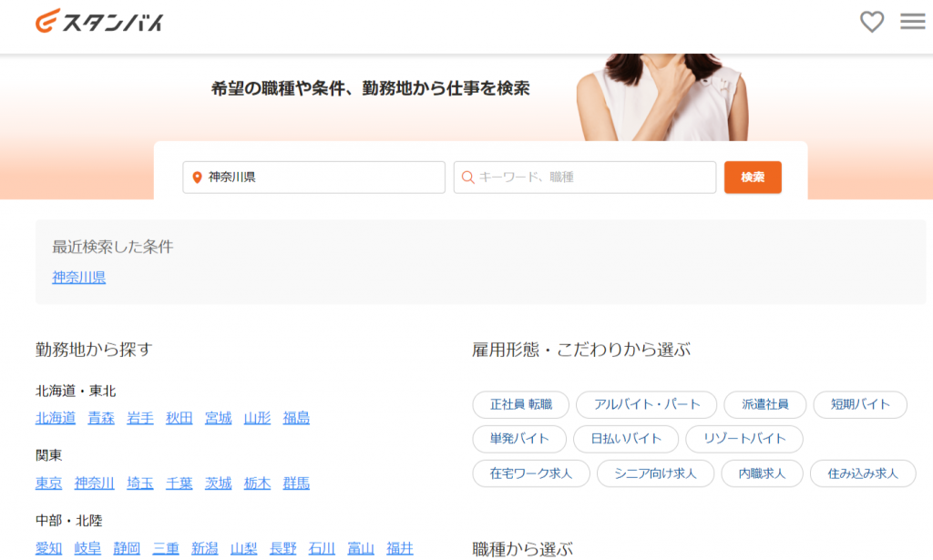Choose the 在宅ワーク求人 tag
This screenshot has width=933, height=560.
531,473
